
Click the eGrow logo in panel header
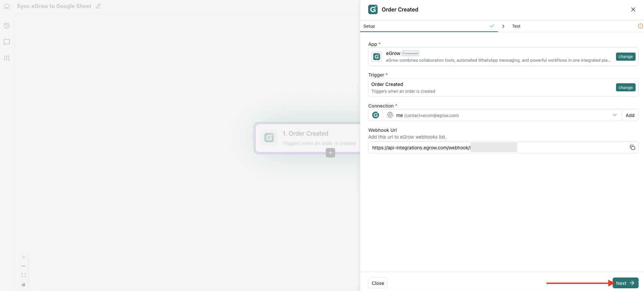click(x=373, y=9)
